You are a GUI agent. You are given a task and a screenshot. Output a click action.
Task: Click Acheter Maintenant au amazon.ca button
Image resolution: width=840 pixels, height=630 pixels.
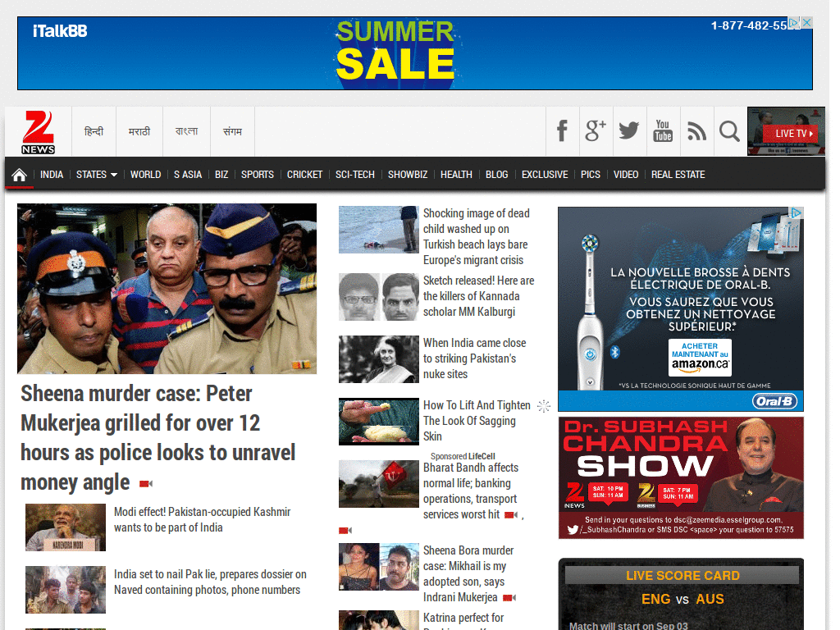point(700,357)
